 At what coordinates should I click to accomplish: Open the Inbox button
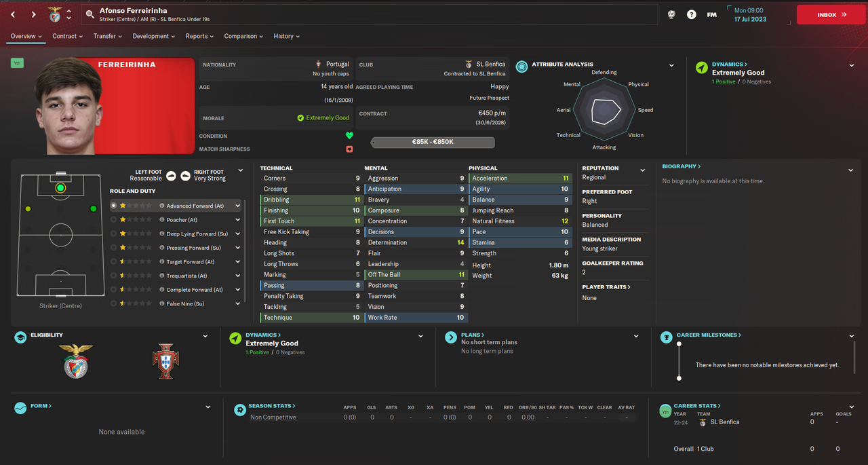(831, 14)
